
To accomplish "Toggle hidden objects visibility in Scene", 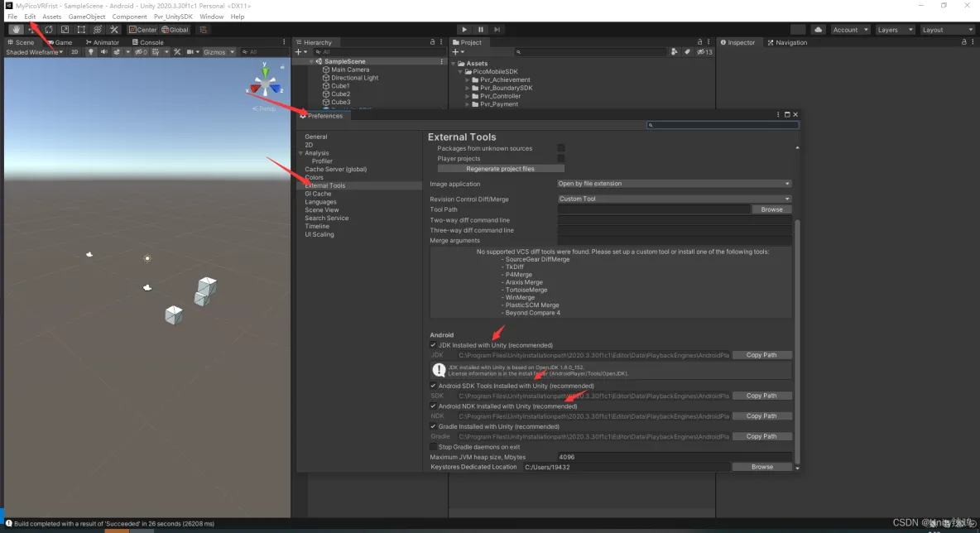I will pos(142,52).
